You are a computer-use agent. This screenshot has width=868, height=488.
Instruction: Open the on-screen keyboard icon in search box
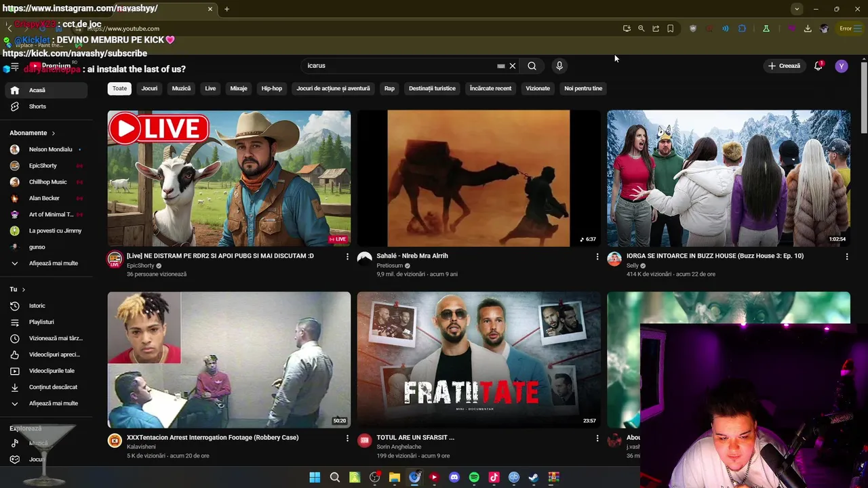[x=501, y=66]
